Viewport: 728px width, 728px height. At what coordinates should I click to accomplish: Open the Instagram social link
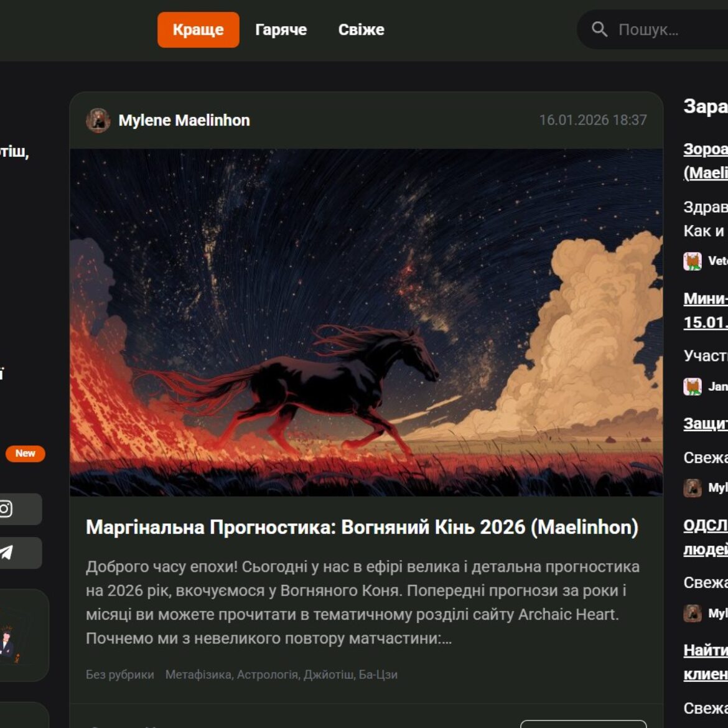point(6,509)
